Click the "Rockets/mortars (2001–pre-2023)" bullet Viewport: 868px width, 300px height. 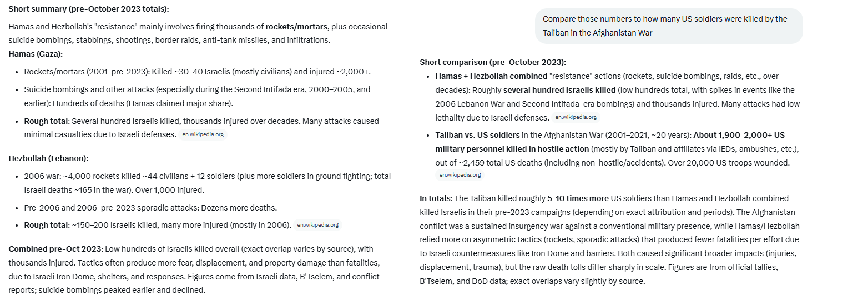tap(197, 72)
